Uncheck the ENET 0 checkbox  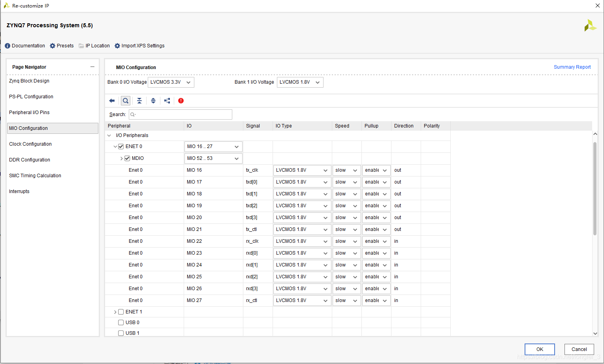click(121, 146)
